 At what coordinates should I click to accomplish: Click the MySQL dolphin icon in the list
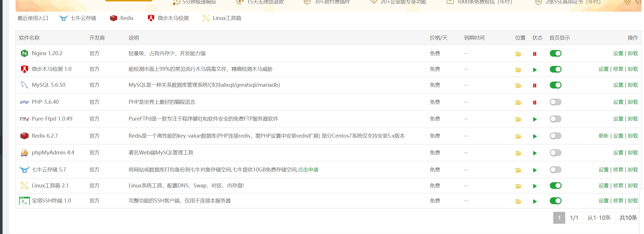point(24,85)
